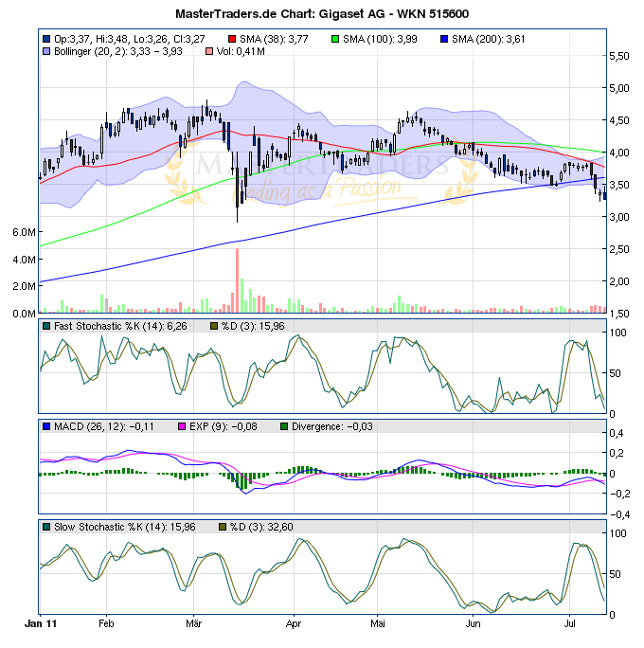
Task: Click the 2,00 price axis label
Action: pyautogui.click(x=619, y=281)
